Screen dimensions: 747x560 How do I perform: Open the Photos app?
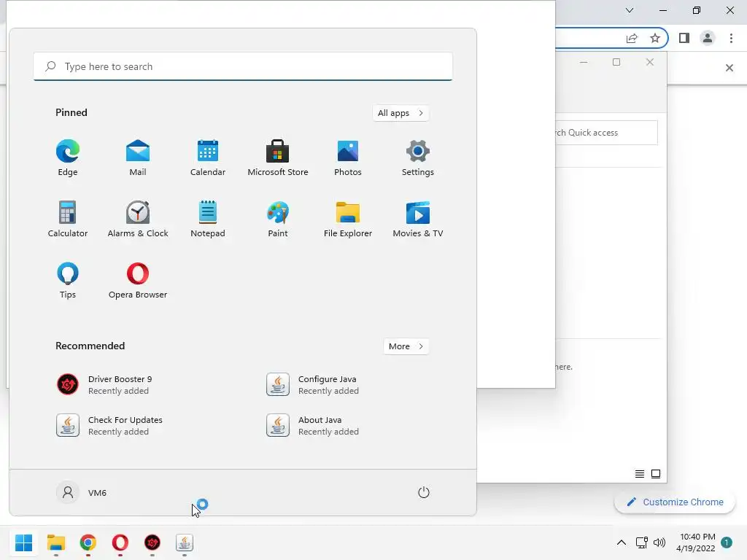[348, 158]
